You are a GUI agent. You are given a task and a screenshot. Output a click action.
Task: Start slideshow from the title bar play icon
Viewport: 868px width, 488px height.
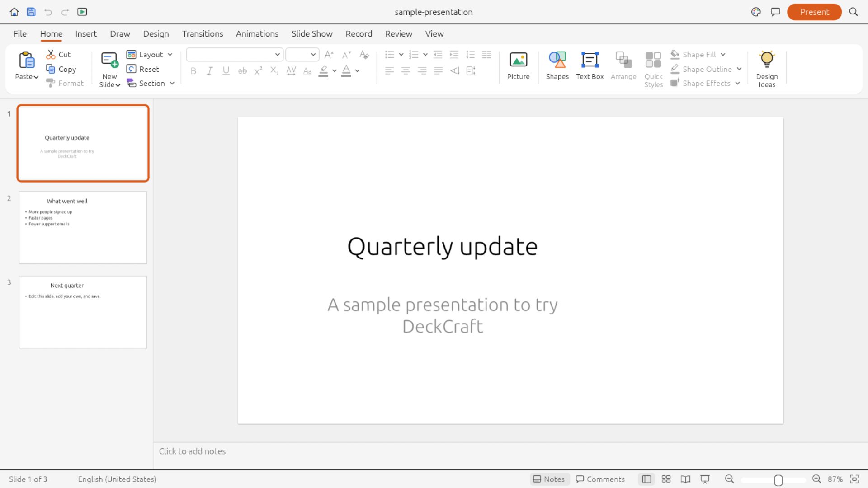click(82, 12)
